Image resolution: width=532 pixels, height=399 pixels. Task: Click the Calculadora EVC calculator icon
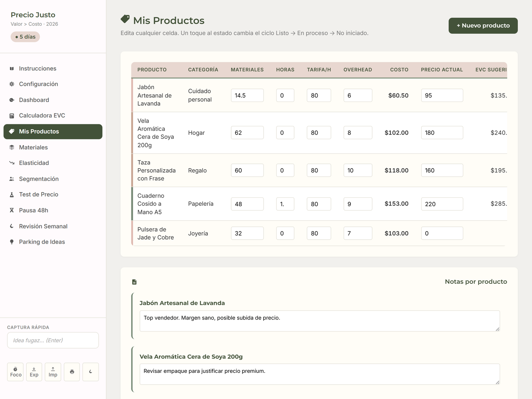pyautogui.click(x=12, y=116)
